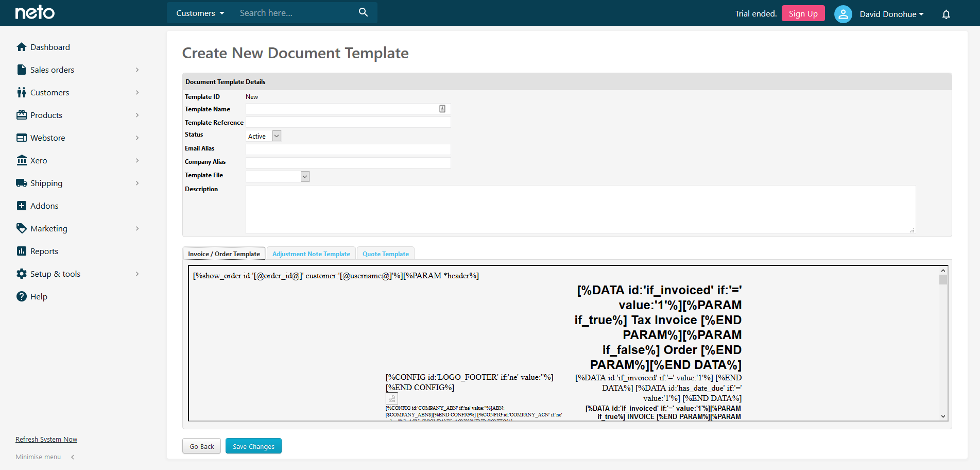Open the Status Active dropdown

[x=264, y=136]
